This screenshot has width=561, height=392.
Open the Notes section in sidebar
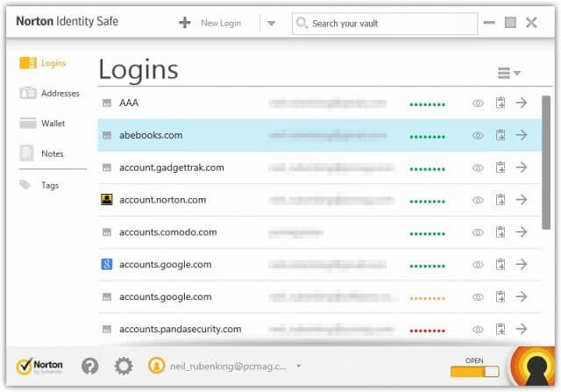(x=41, y=153)
